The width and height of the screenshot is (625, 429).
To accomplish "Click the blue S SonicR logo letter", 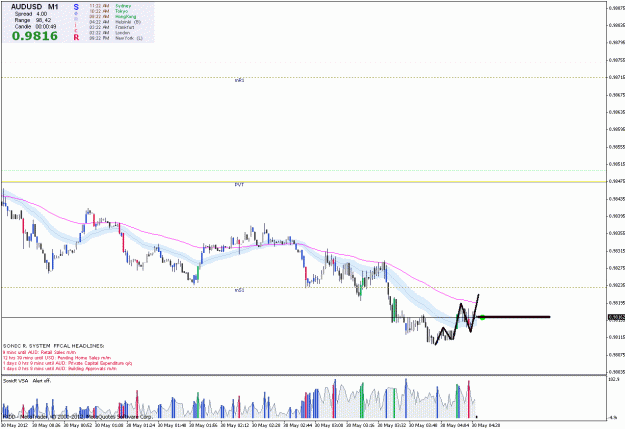I will [x=76, y=7].
